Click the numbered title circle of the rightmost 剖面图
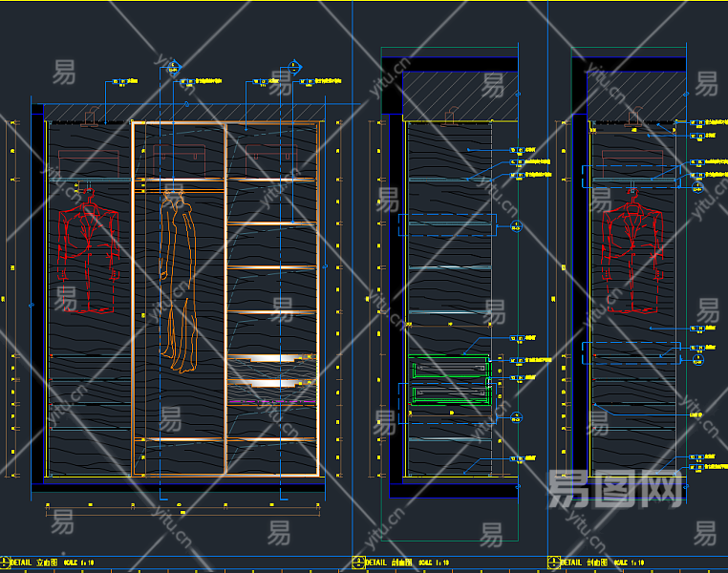 [x=554, y=562]
